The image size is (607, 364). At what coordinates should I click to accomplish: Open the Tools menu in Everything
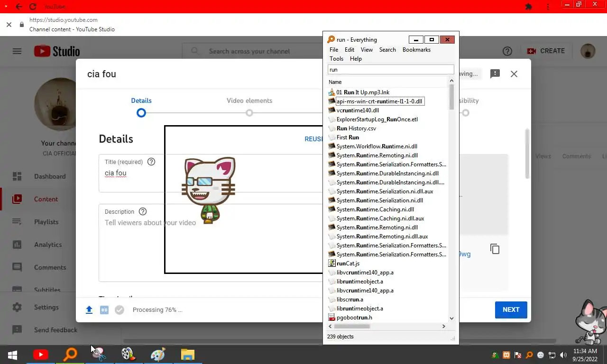pos(336,59)
